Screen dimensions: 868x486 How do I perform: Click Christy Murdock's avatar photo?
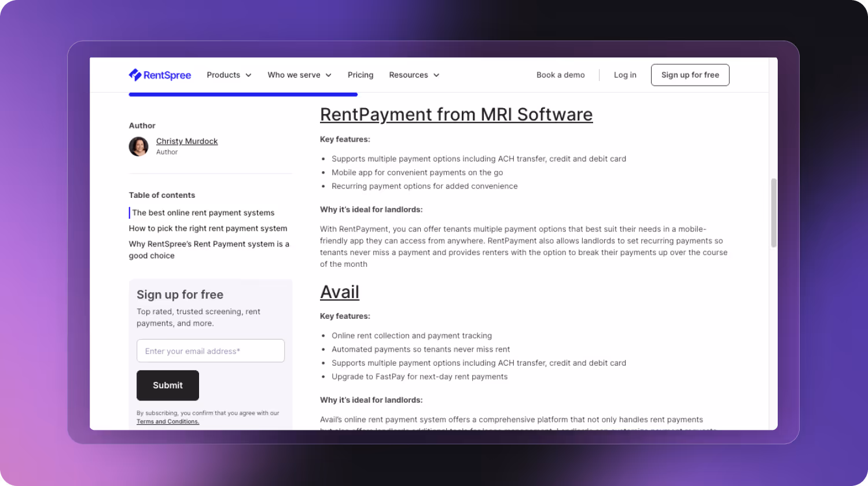pyautogui.click(x=139, y=146)
